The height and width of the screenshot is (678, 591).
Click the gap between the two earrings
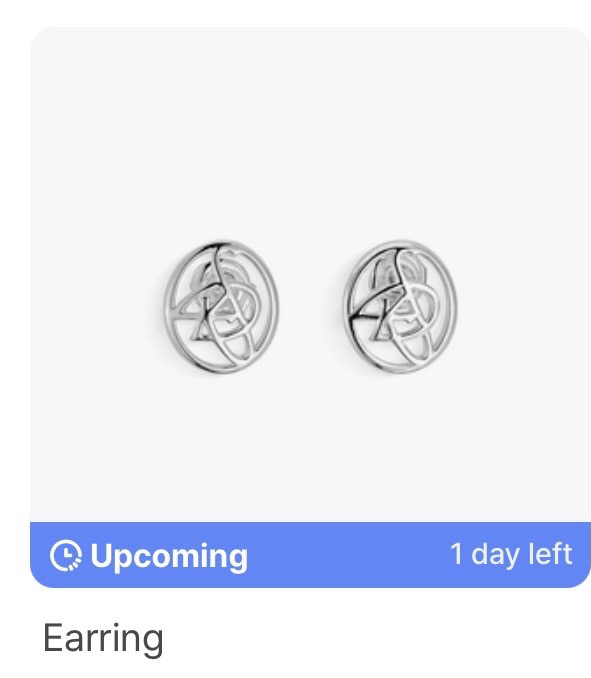click(310, 307)
